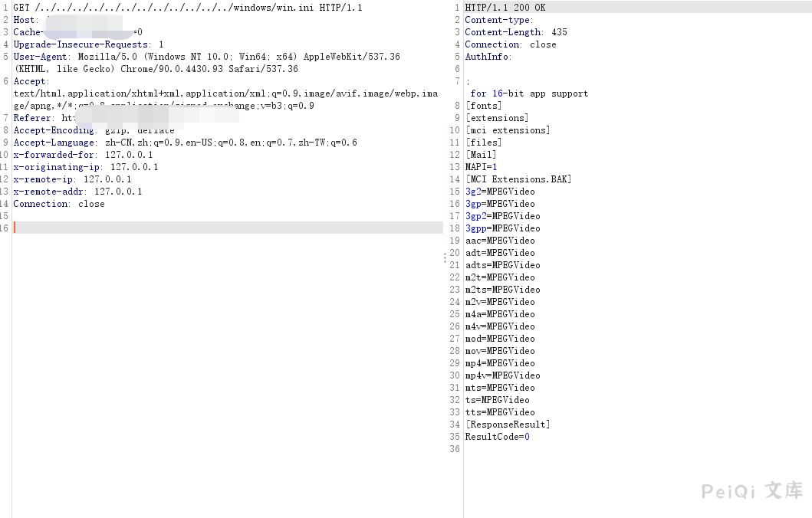Image resolution: width=812 pixels, height=518 pixels.
Task: Select the Accept-Language header line
Action: [x=185, y=143]
